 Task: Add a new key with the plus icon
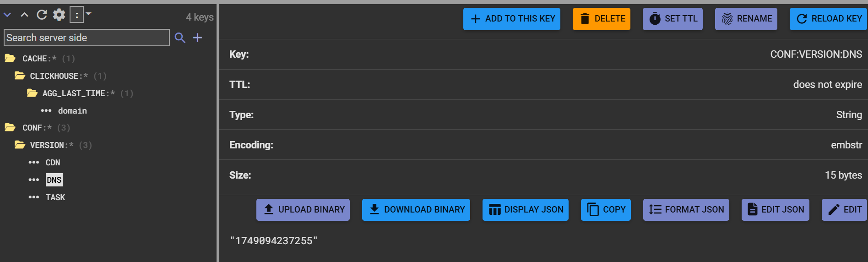[198, 38]
